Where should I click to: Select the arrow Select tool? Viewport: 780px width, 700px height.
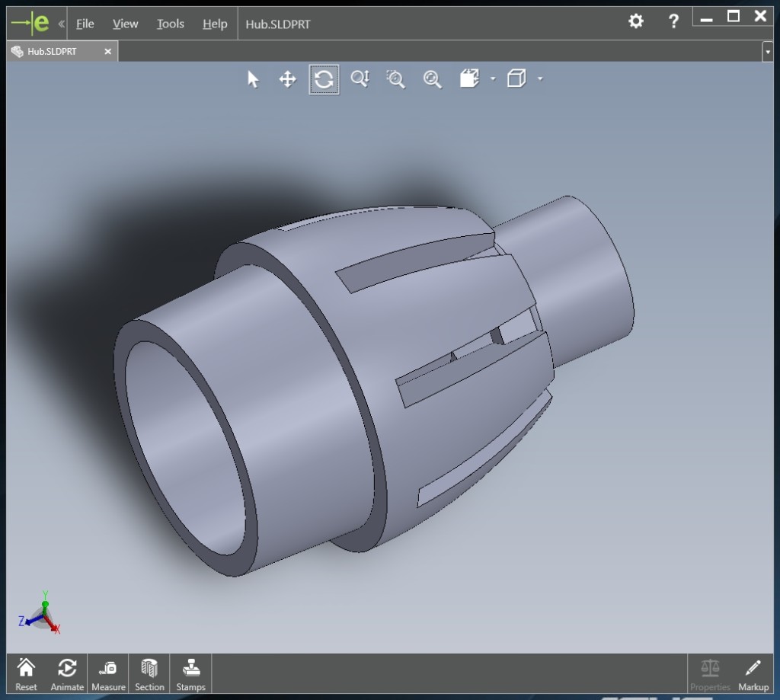(x=253, y=79)
